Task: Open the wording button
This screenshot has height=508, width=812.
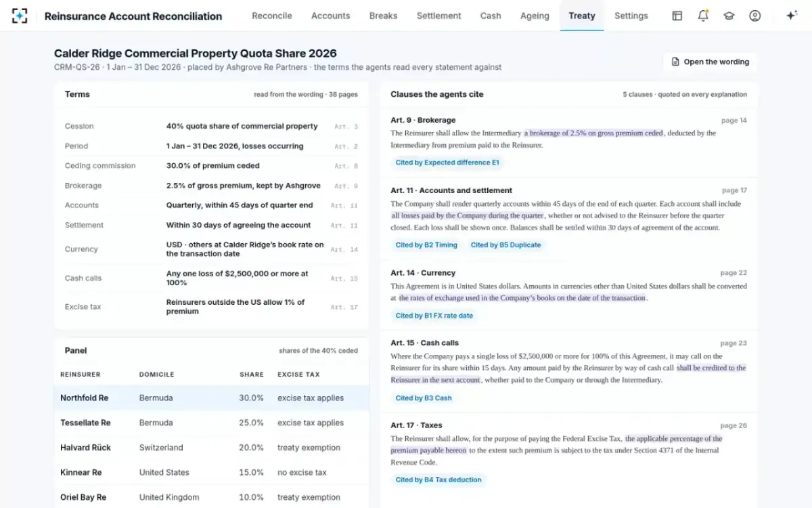Action: (x=710, y=62)
